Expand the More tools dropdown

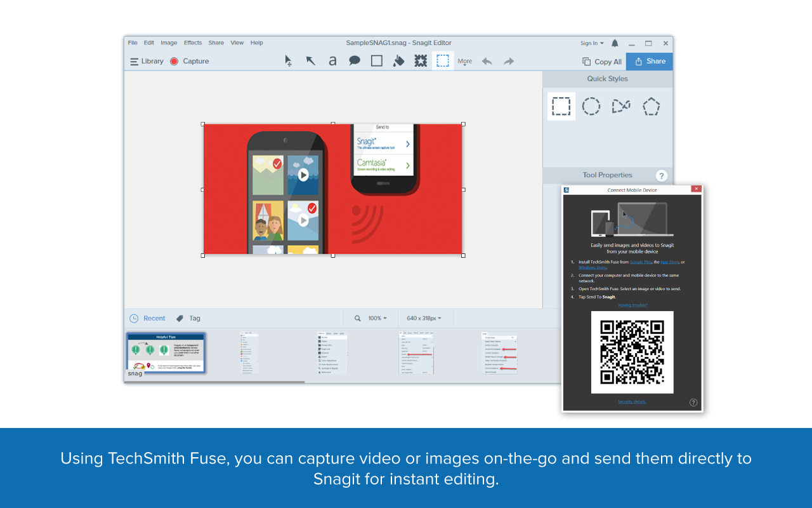465,62
